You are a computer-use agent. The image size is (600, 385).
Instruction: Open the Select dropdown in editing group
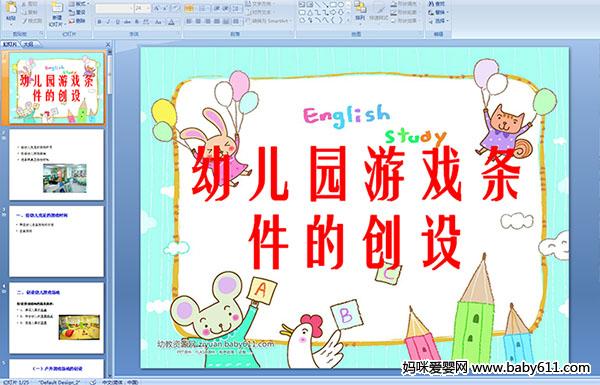coord(438,21)
